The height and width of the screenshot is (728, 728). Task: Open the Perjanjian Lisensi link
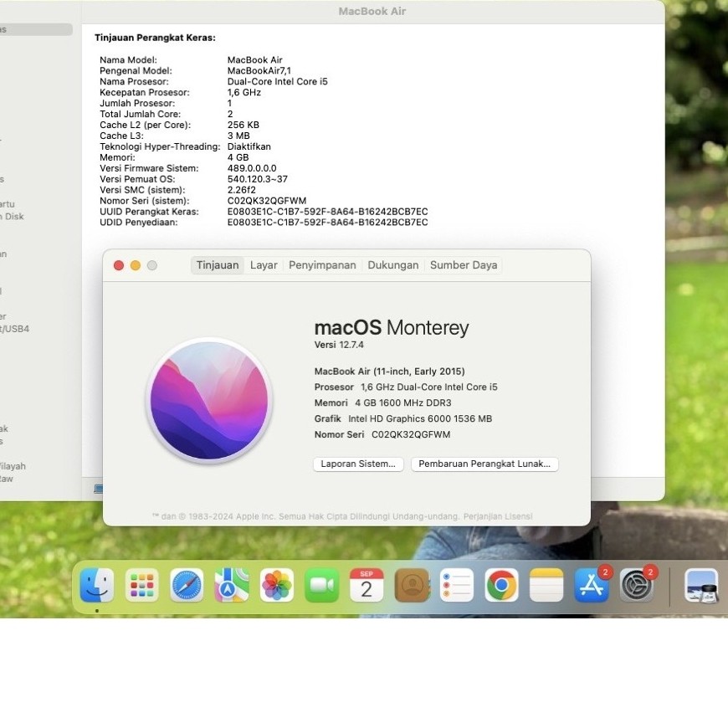tap(498, 516)
